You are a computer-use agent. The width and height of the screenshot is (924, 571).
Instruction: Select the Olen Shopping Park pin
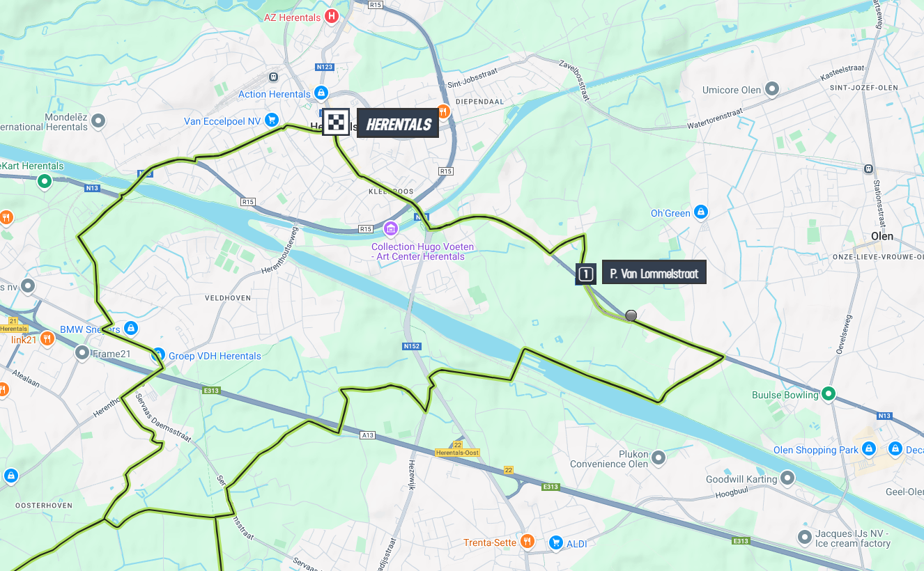(x=868, y=449)
